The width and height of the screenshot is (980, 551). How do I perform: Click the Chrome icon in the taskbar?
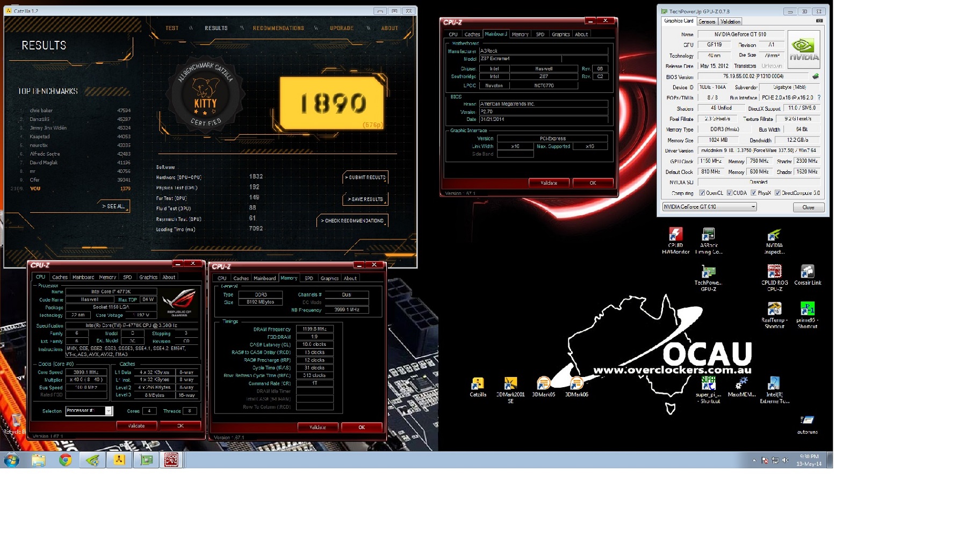pos(66,460)
